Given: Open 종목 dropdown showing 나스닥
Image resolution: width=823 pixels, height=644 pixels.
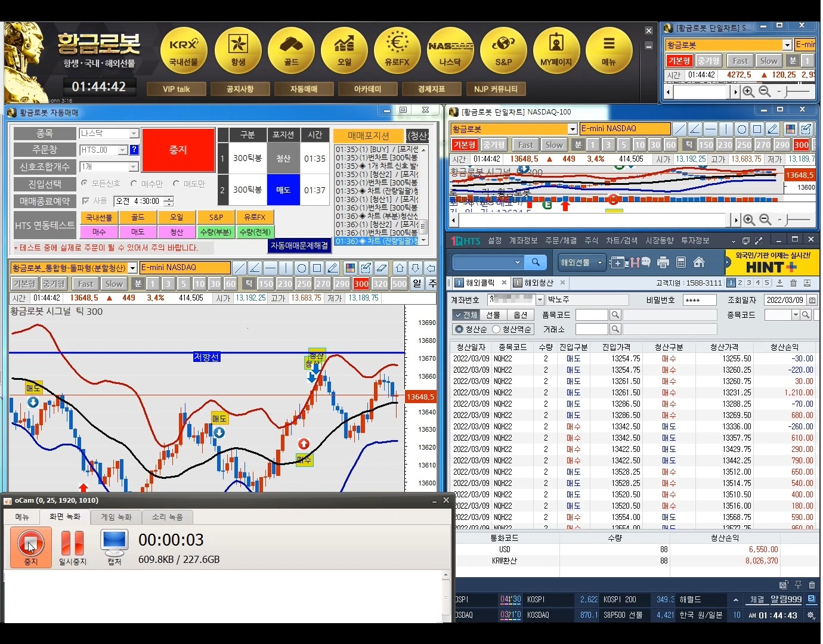Looking at the screenshot, I should (134, 134).
